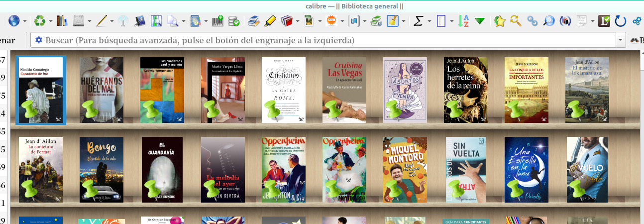Click the hard drive save-to-disk icon
The image size is (644, 224).
pyautogui.click(x=79, y=21)
